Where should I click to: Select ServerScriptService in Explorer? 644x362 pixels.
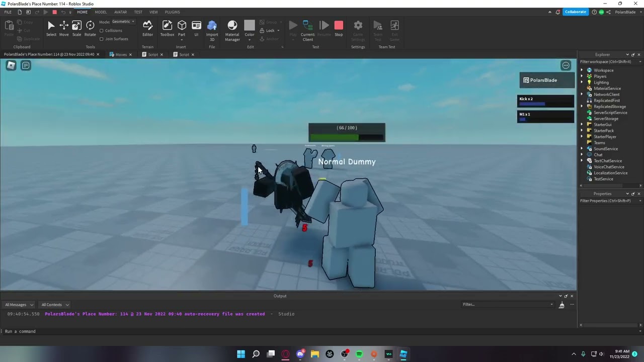click(x=610, y=113)
